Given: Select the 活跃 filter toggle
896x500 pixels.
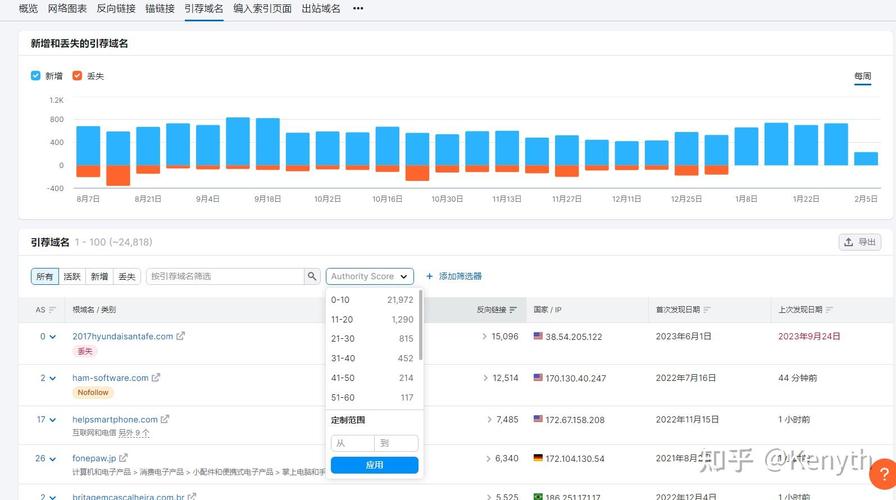Looking at the screenshot, I should [x=72, y=277].
